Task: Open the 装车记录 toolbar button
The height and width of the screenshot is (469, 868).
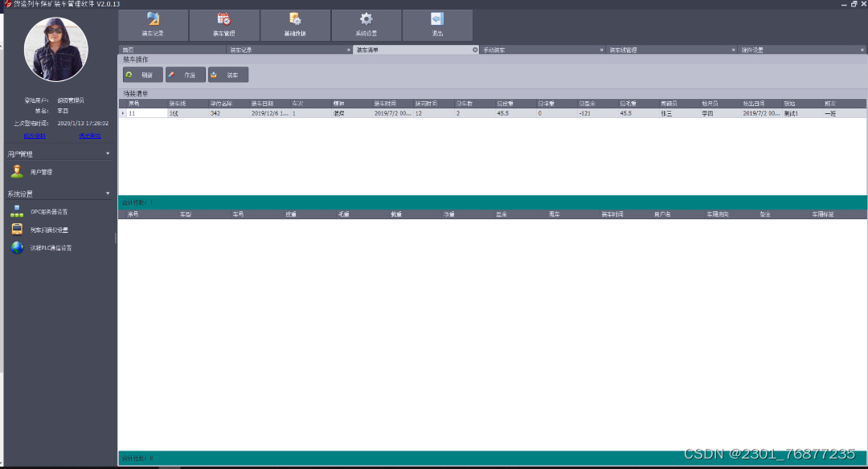Action: point(154,25)
